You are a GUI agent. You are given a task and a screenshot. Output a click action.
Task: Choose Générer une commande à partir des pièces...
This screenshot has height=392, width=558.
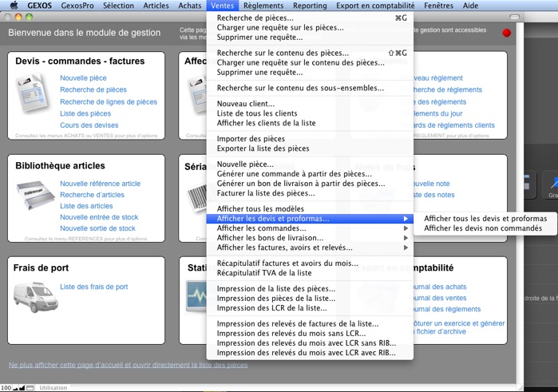310,174
